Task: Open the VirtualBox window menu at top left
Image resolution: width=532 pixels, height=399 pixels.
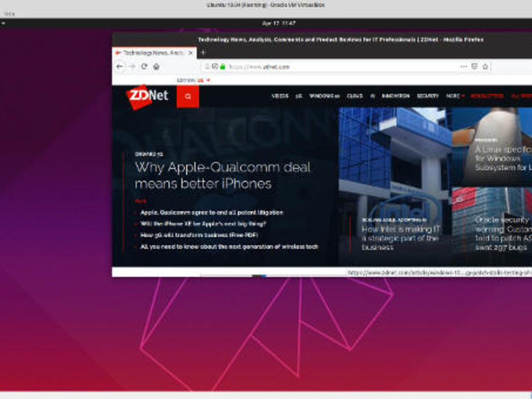Action: coord(10,14)
